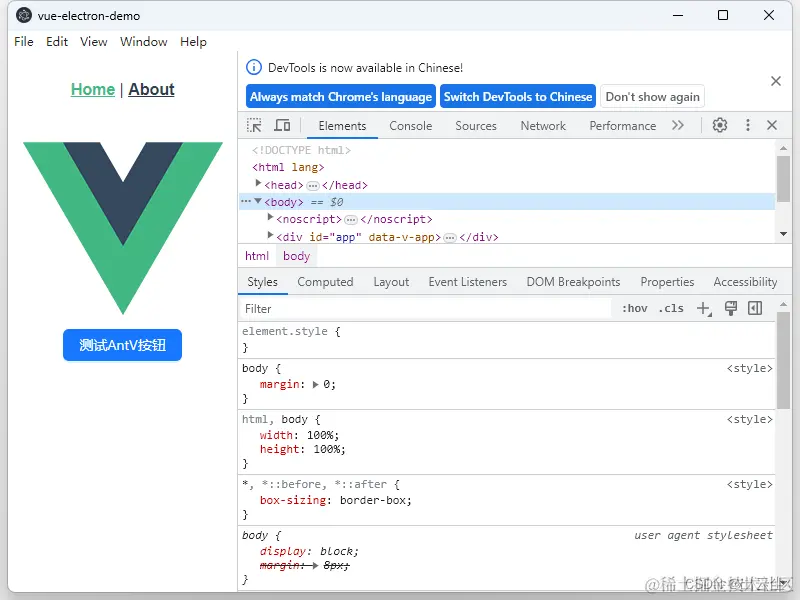Click box-sizing border-box value
800x600 pixels.
(373, 501)
